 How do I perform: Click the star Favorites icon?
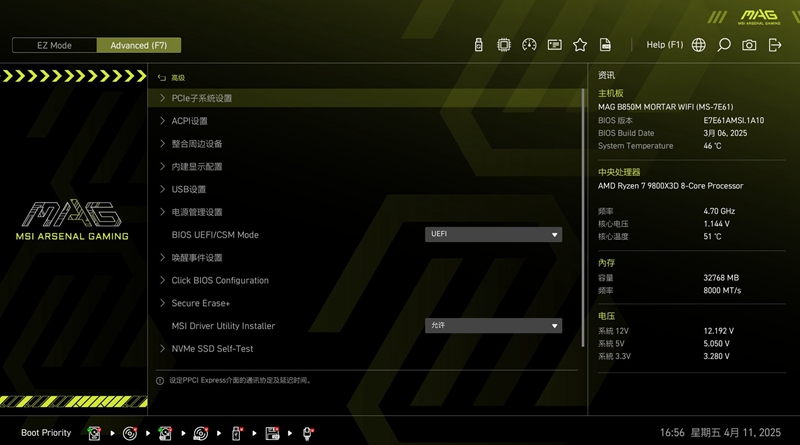580,45
